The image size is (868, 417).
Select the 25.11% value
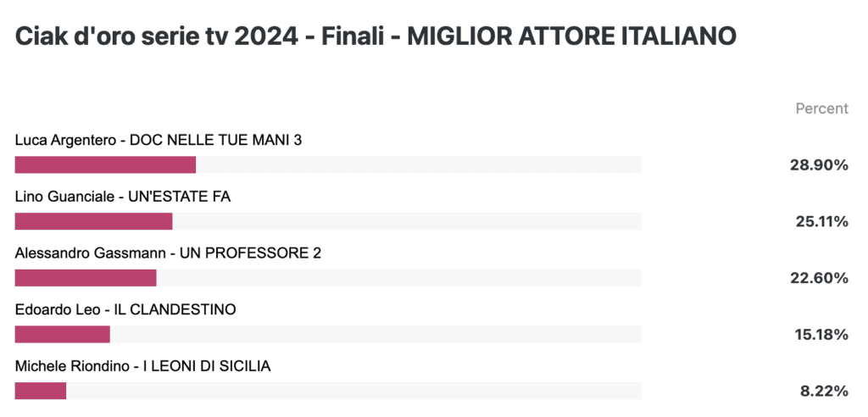821,221
